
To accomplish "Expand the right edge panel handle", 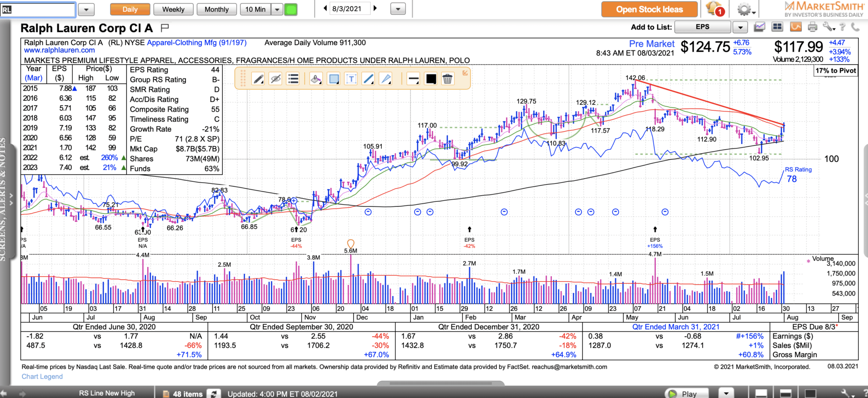I will pyautogui.click(x=866, y=200).
